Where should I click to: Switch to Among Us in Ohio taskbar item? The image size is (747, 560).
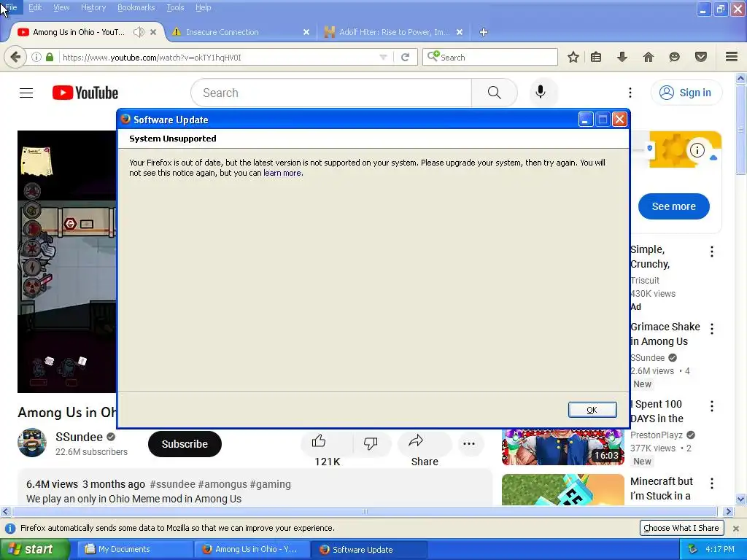tap(252, 549)
